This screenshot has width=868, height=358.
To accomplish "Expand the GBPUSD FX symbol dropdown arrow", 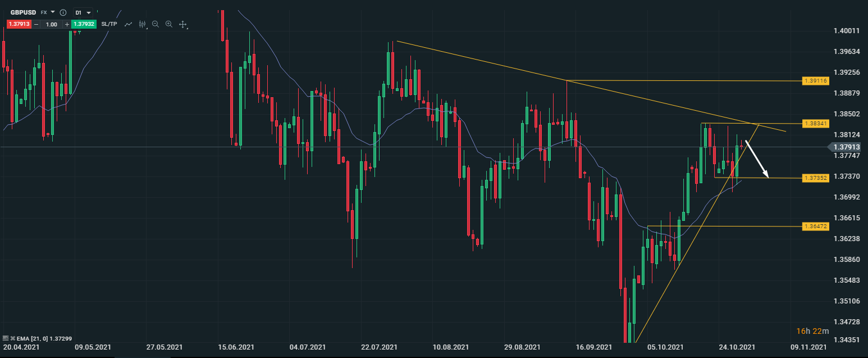I will click(53, 12).
